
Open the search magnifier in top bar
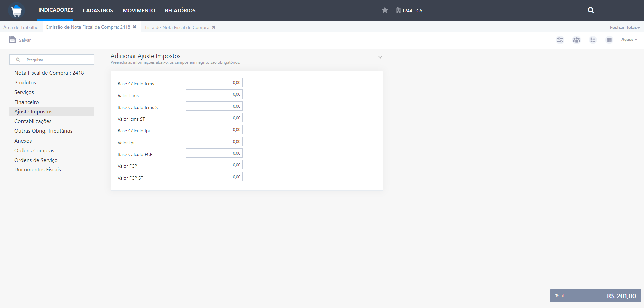[591, 10]
